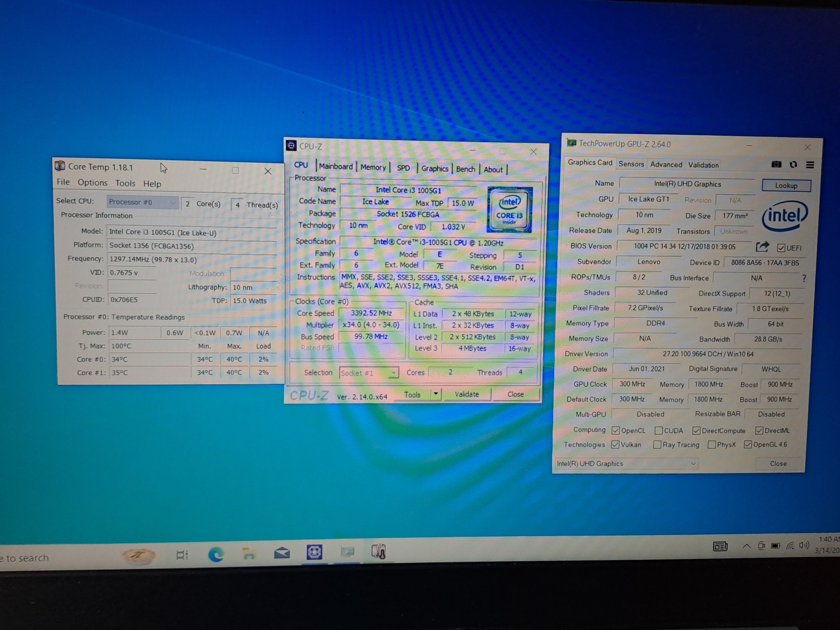Toggle the Vulkan checkbox

pyautogui.click(x=615, y=445)
